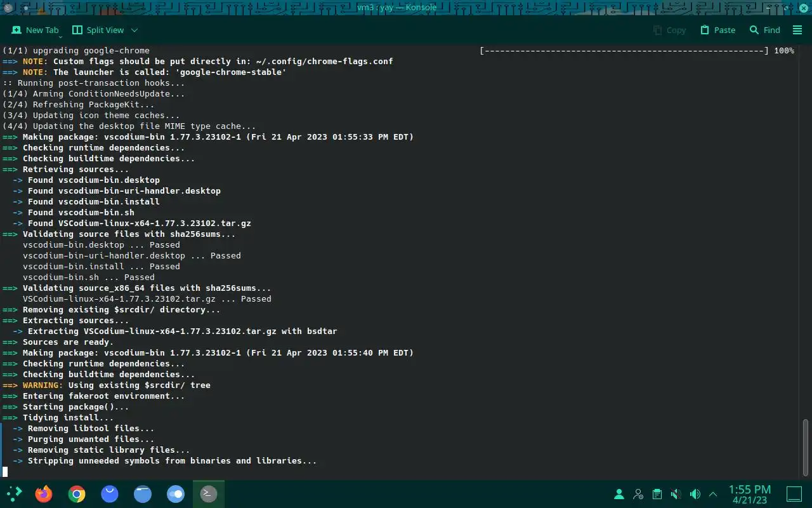The image size is (812, 508).
Task: Expand the Split View dropdown arrow
Action: [134, 30]
